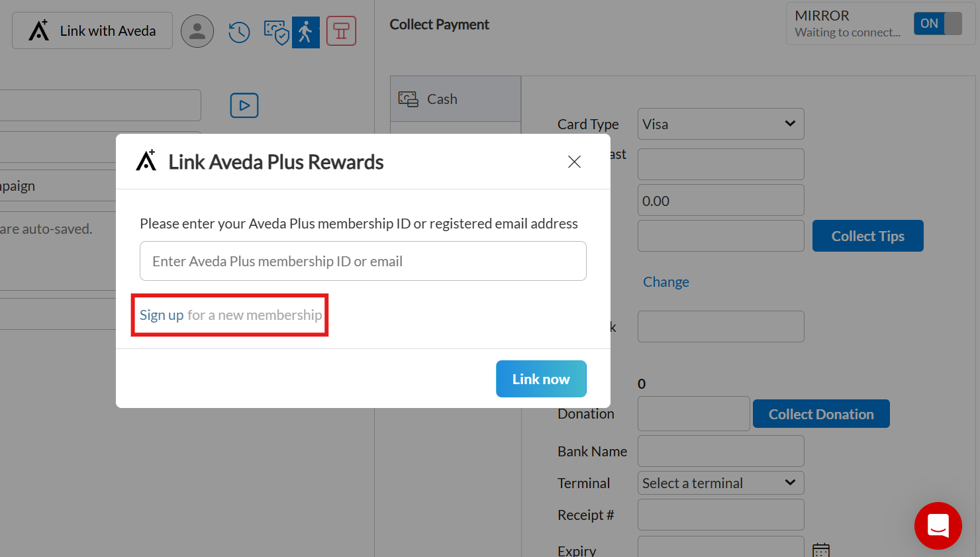Click the transaction history clock icon
The image size is (980, 557).
pyautogui.click(x=239, y=31)
